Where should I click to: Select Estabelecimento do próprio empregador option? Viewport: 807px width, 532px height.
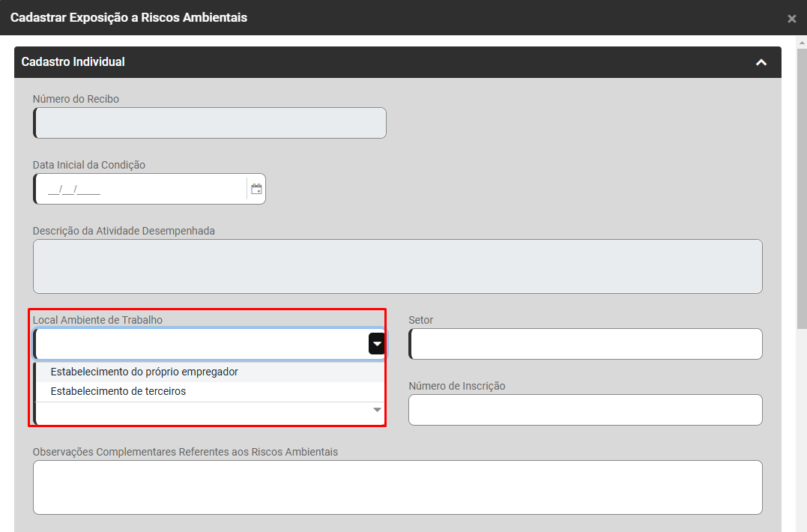(144, 372)
